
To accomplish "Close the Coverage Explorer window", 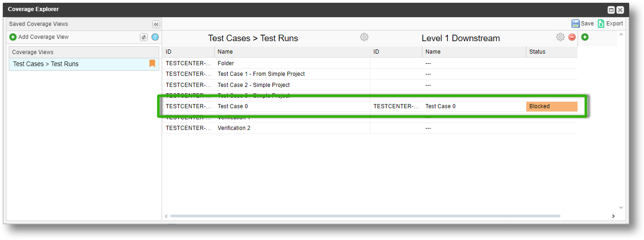I will (x=620, y=9).
